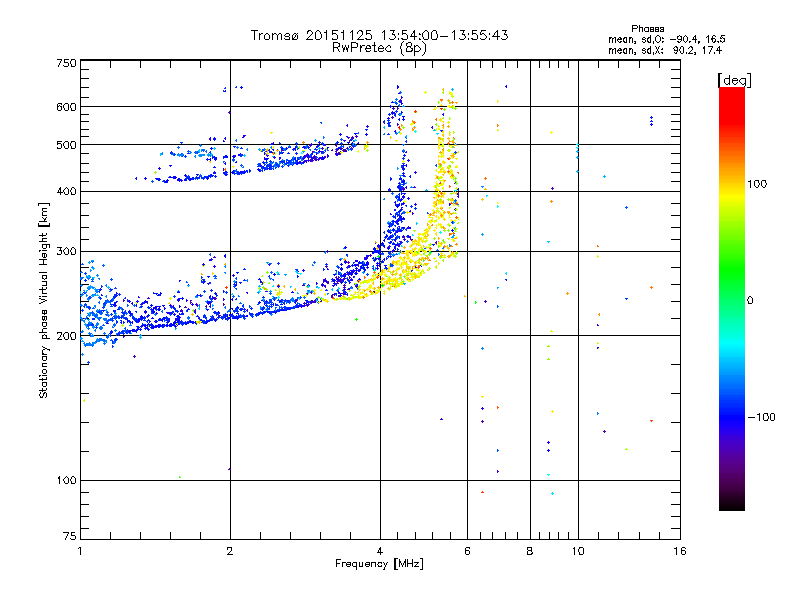Image resolution: width=800 pixels, height=600 pixels.
Task: Click the 200 tick label on the height axis
Action: tap(67, 336)
